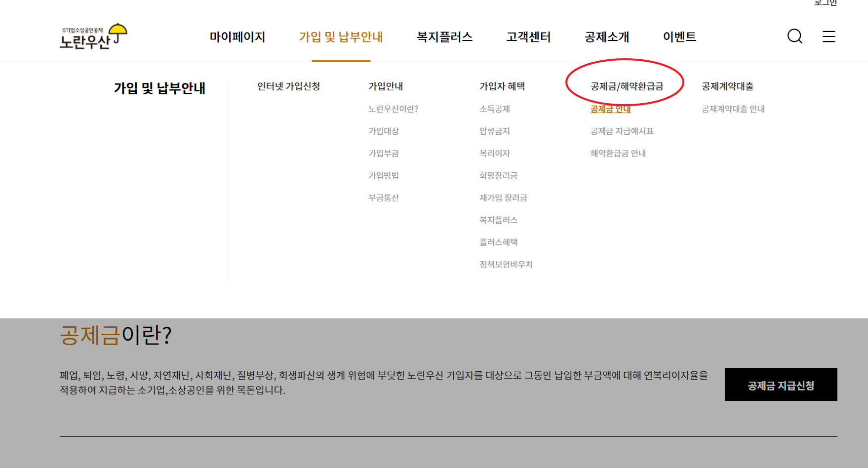This screenshot has height=468, width=868.
Task: Open the 가입대상 link
Action: pyautogui.click(x=383, y=131)
